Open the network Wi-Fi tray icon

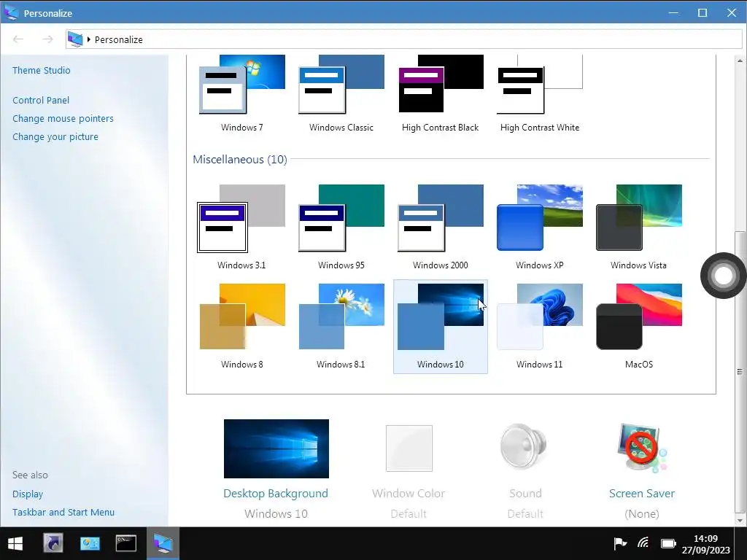point(643,542)
